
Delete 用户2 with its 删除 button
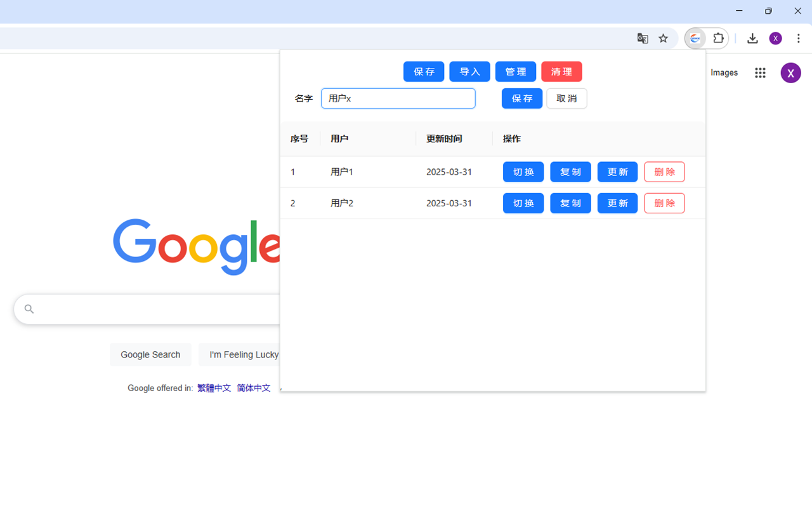pos(664,203)
